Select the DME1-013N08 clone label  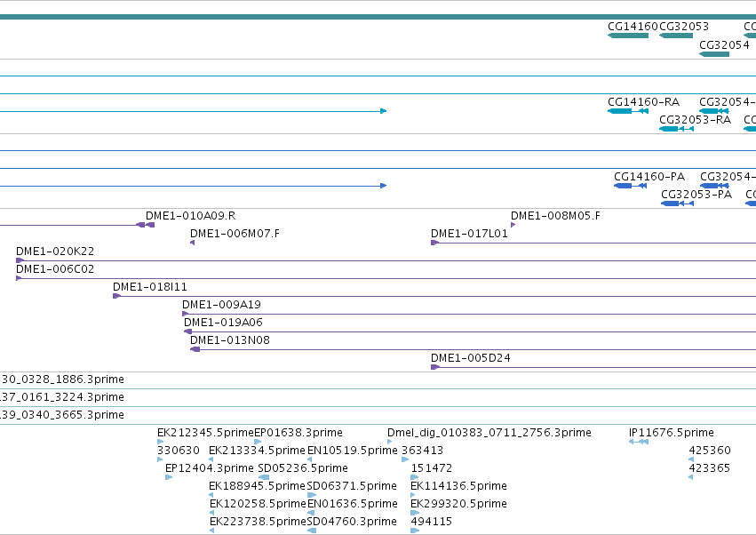(x=230, y=340)
